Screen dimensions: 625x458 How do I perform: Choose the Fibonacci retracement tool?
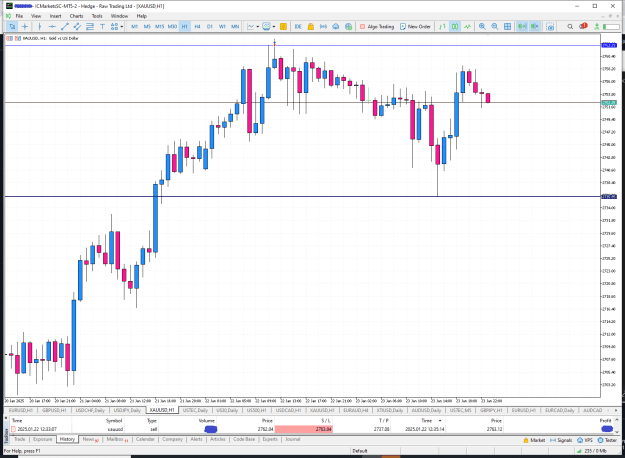point(90,27)
